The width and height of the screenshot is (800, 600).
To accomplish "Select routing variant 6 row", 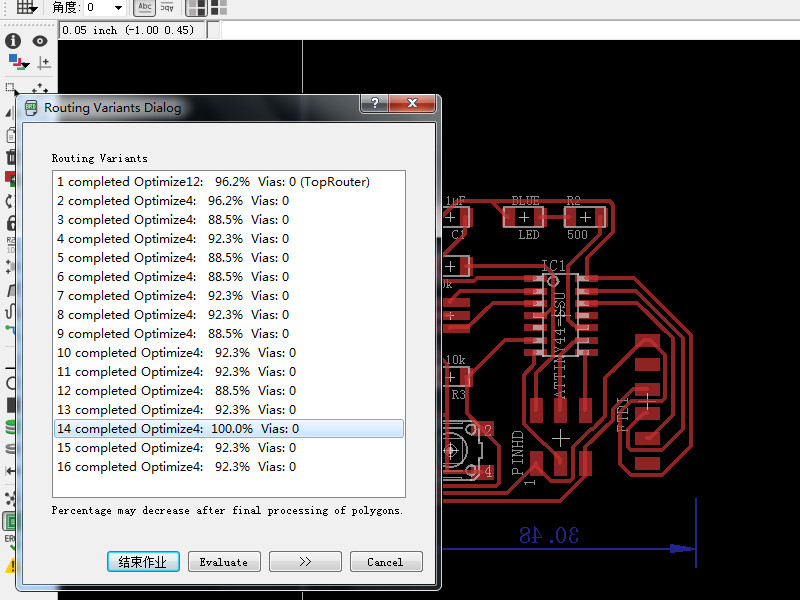I will 229,277.
